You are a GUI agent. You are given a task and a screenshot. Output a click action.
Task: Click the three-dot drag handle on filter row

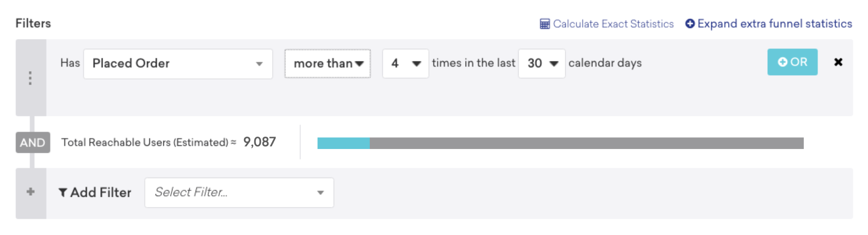(x=30, y=78)
